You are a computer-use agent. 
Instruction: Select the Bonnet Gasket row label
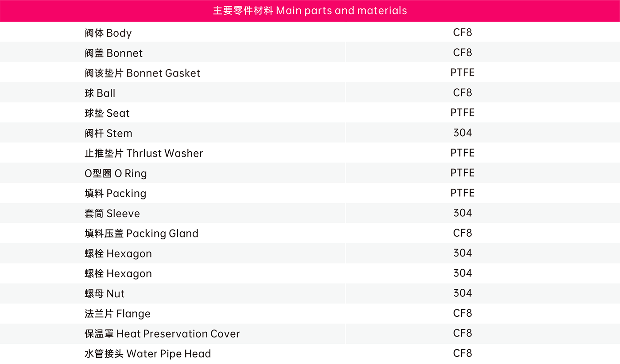[x=142, y=73]
